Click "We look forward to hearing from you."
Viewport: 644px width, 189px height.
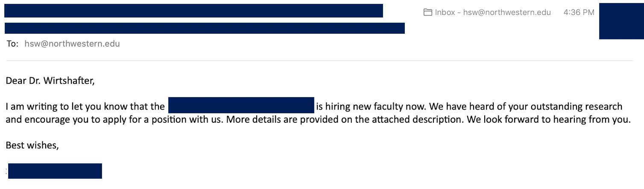coord(548,119)
